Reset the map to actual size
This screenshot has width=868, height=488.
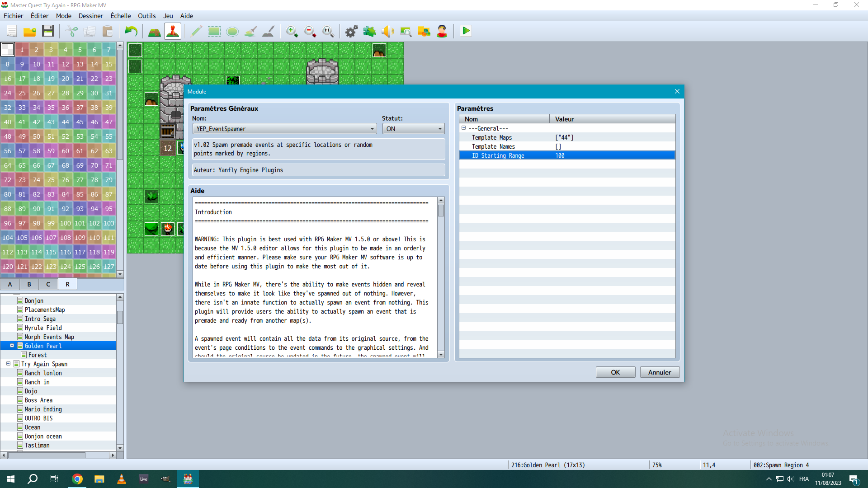point(328,31)
